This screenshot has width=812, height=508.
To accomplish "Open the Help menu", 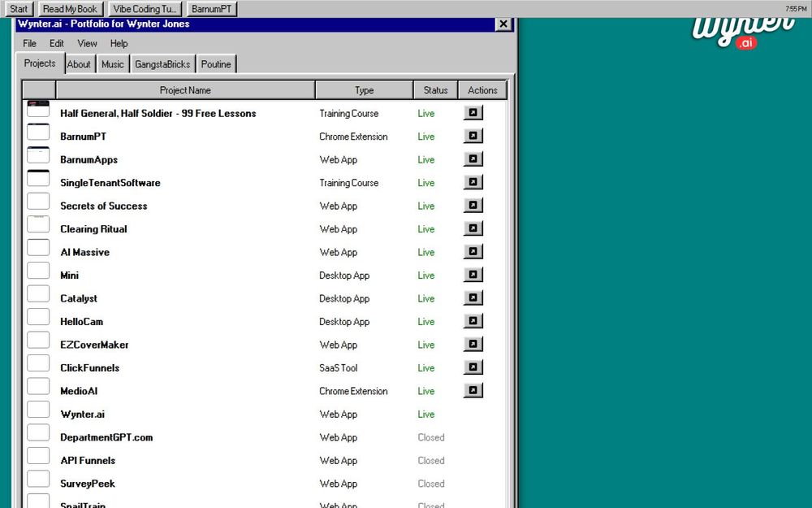I will pos(119,44).
